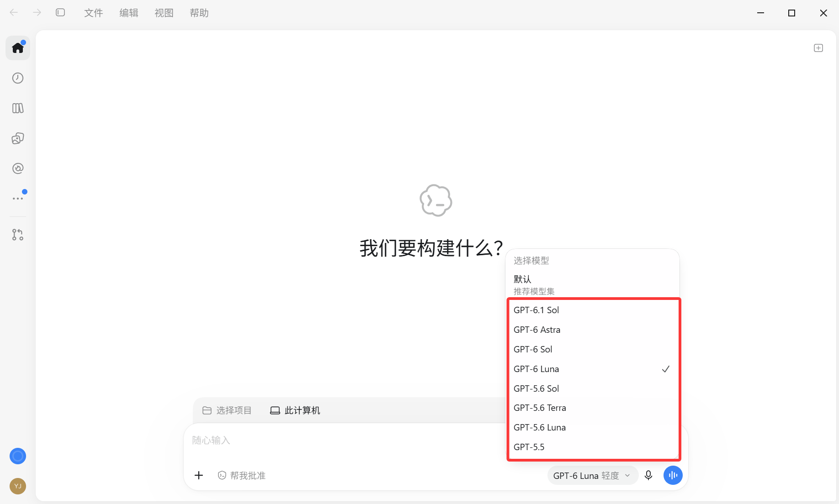Choose GPT-6 Sol from the model list
The height and width of the screenshot is (504, 839).
click(x=594, y=349)
